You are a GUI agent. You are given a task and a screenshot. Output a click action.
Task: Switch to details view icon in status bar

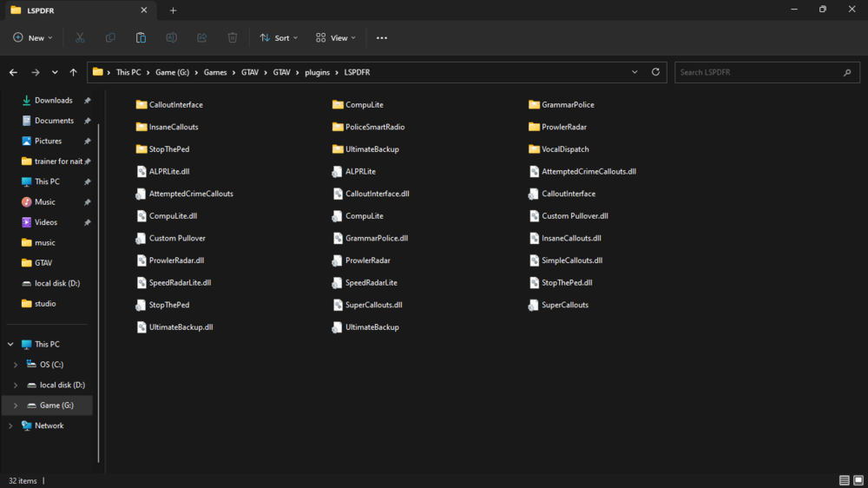tap(845, 480)
